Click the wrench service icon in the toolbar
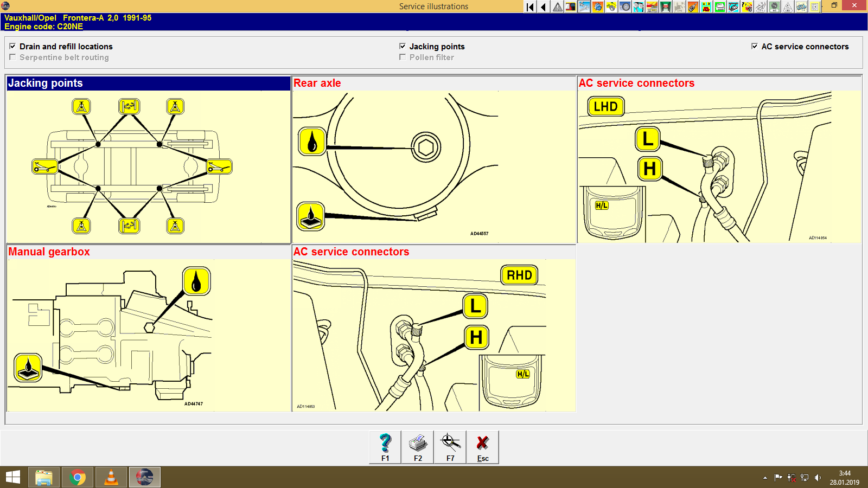The height and width of the screenshot is (488, 868). [584, 7]
